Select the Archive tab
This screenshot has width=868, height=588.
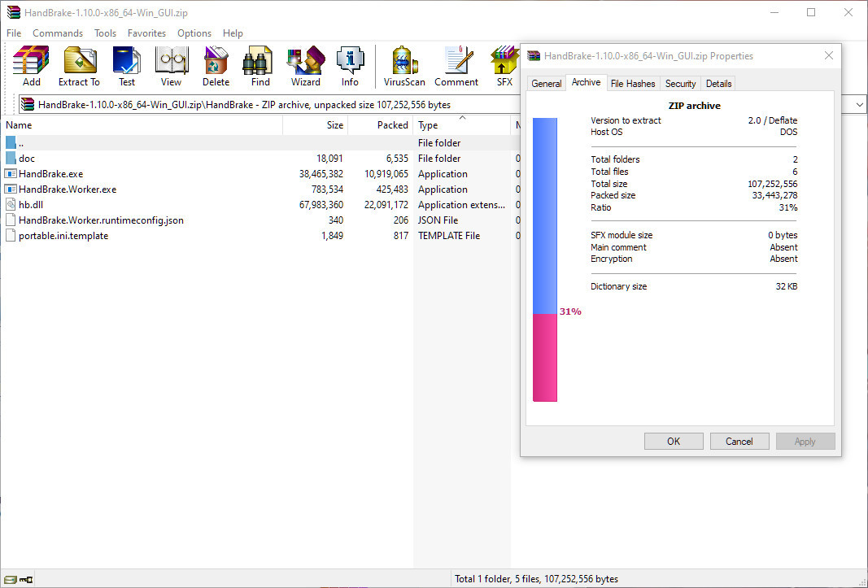(x=587, y=82)
